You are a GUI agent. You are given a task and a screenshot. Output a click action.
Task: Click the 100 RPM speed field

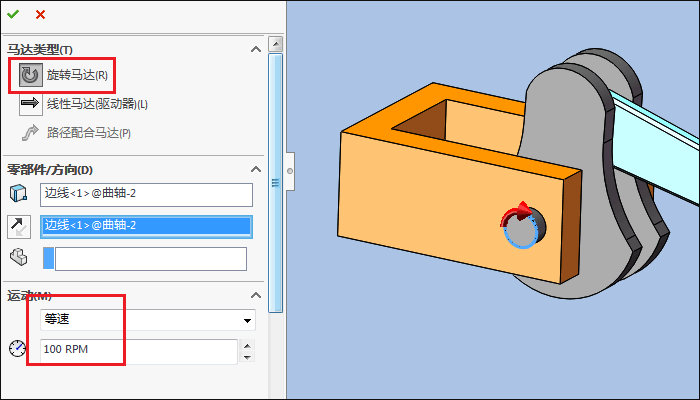coord(139,351)
